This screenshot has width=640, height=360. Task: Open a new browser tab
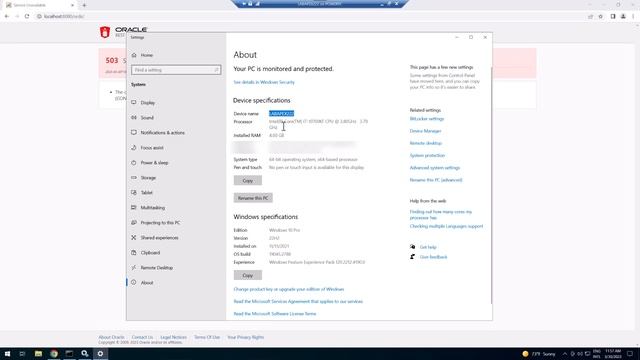tap(84, 5)
